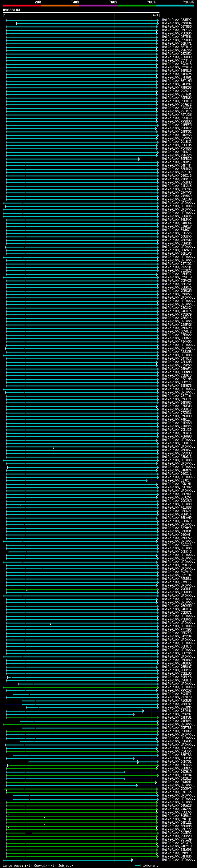This screenshot has width=197, height=868.
Task: Click the cyan ~100% identity color band
Action: pyautogui.click(x=175, y=6)
